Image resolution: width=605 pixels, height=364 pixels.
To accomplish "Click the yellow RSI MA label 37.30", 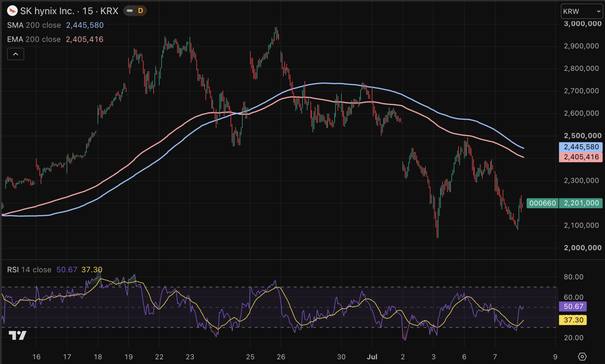I will (573, 320).
